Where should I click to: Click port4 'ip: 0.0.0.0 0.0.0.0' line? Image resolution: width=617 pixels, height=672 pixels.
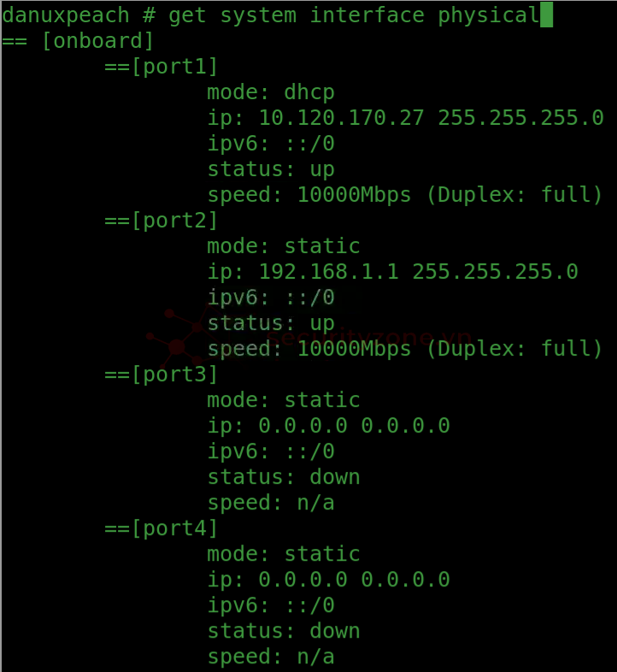click(x=329, y=580)
